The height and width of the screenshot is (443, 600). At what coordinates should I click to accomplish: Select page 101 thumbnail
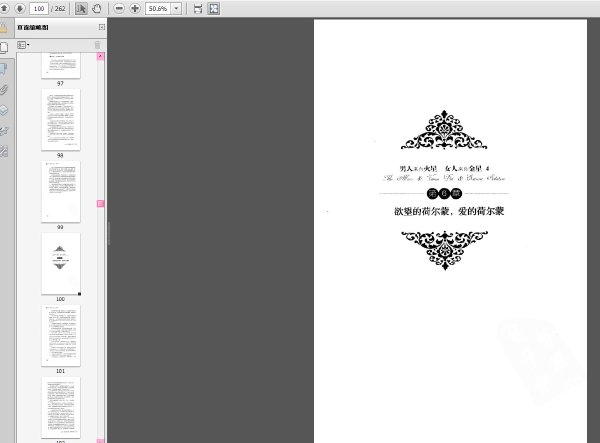[61, 336]
